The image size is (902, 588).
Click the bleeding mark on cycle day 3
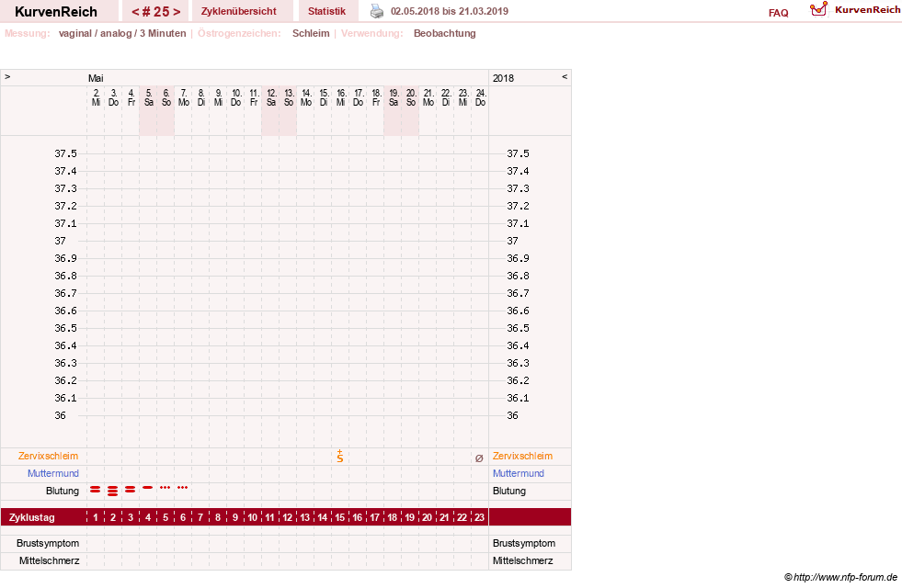click(130, 489)
